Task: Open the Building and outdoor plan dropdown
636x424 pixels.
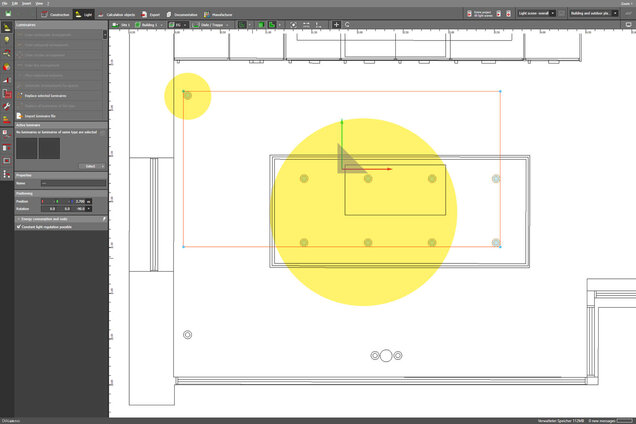Action: 598,13
